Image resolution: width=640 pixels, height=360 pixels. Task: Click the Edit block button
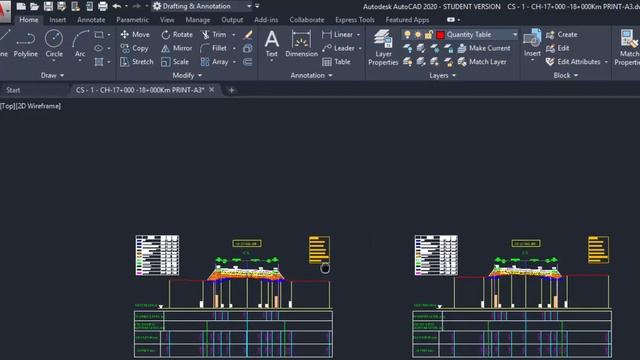pyautogui.click(x=558, y=48)
